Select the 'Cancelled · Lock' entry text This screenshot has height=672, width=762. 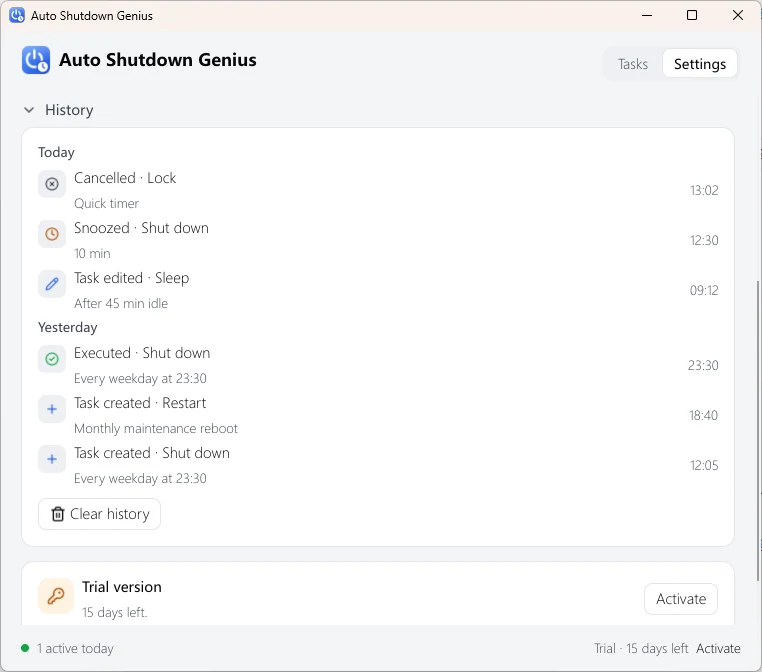click(125, 178)
